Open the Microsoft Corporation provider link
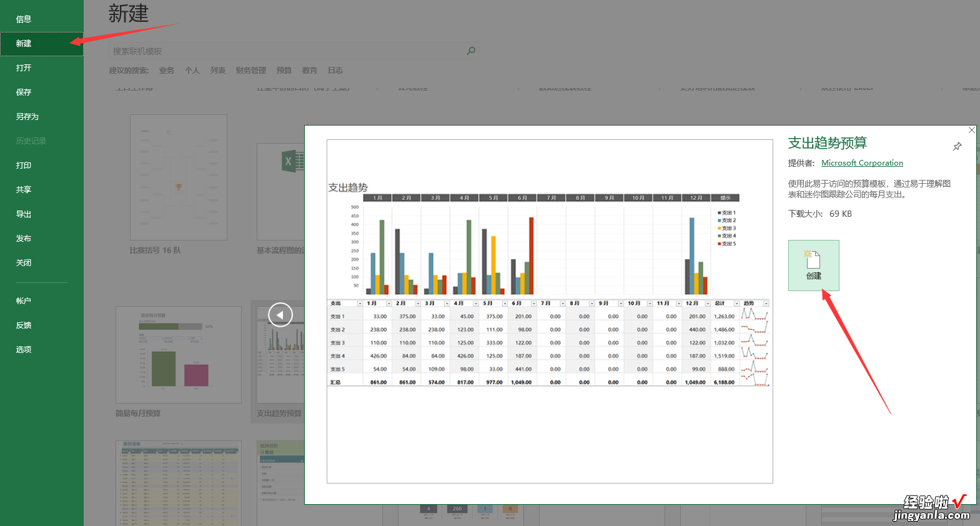Viewport: 980px width, 526px height. tap(862, 163)
